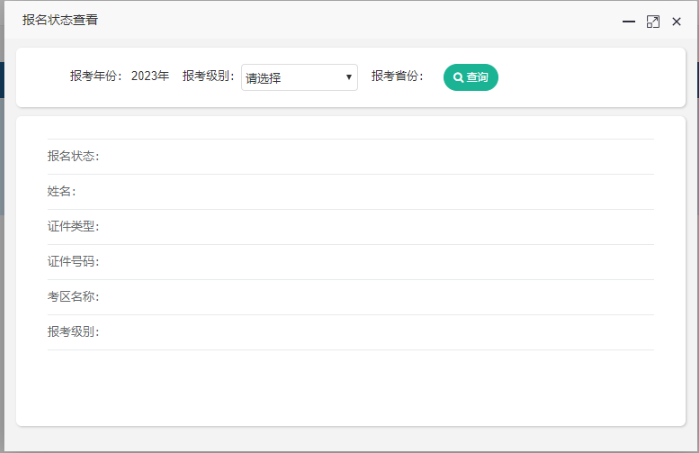Select the 2023年 year value
This screenshot has width=699, height=453.
(150, 76)
